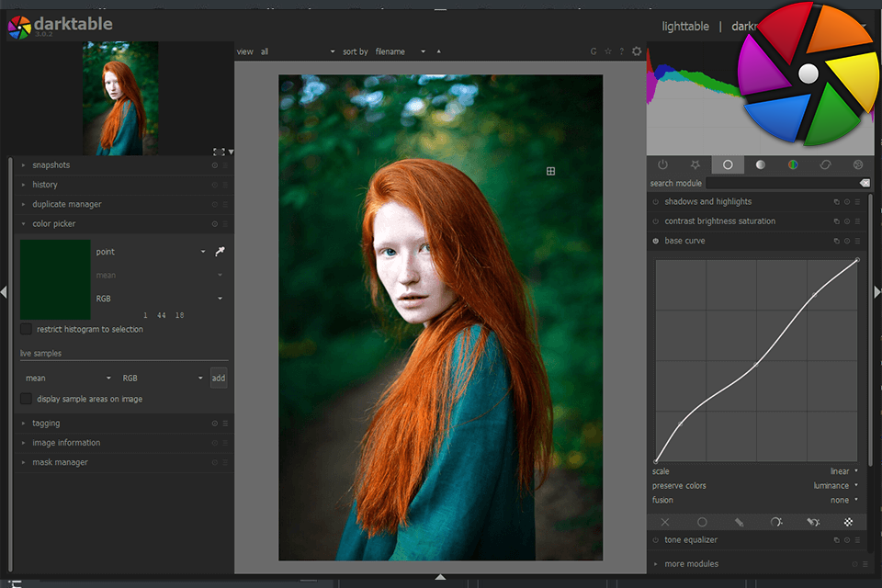Show the correction modules group (circular arrows)
Screen dimensions: 882x588
[x=825, y=164]
